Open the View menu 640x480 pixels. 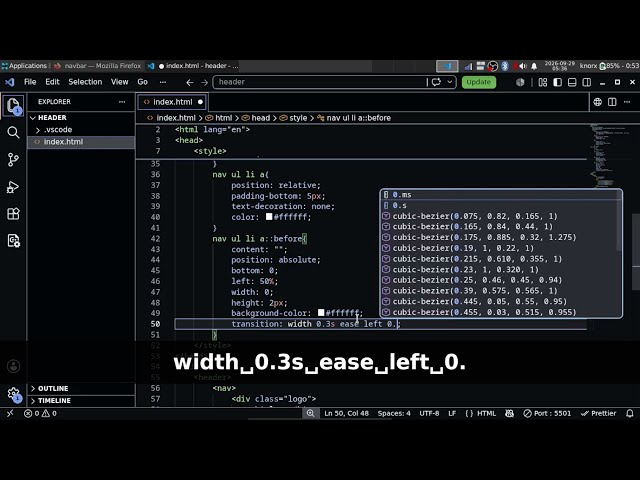[x=120, y=82]
